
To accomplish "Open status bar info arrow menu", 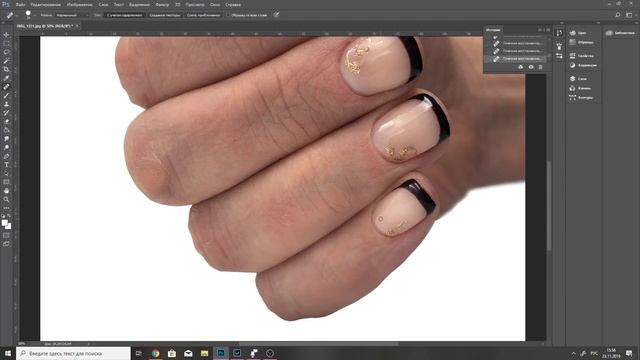I will coord(89,344).
